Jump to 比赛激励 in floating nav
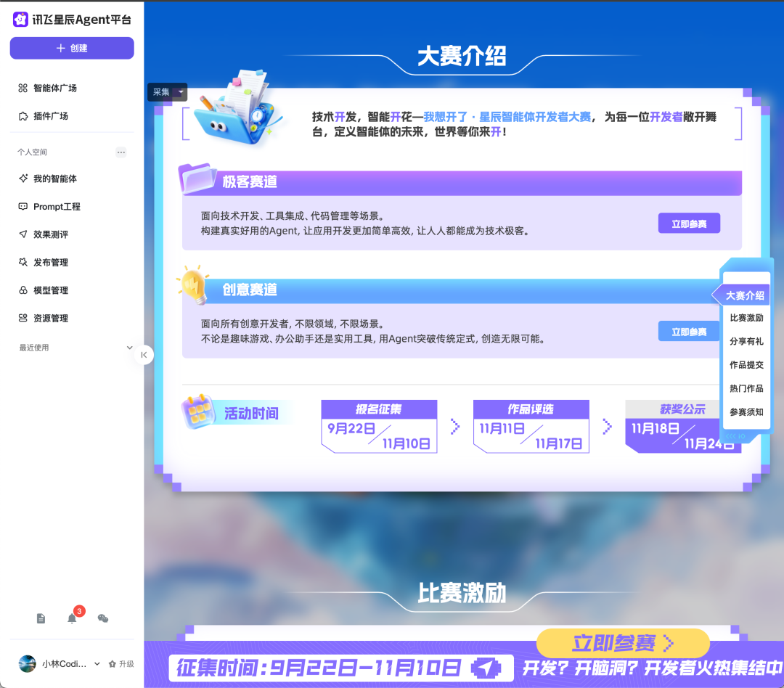The height and width of the screenshot is (688, 784). point(746,318)
